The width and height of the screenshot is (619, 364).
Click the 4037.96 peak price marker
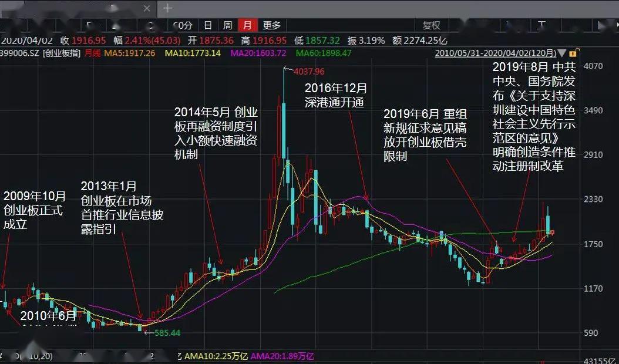point(309,72)
